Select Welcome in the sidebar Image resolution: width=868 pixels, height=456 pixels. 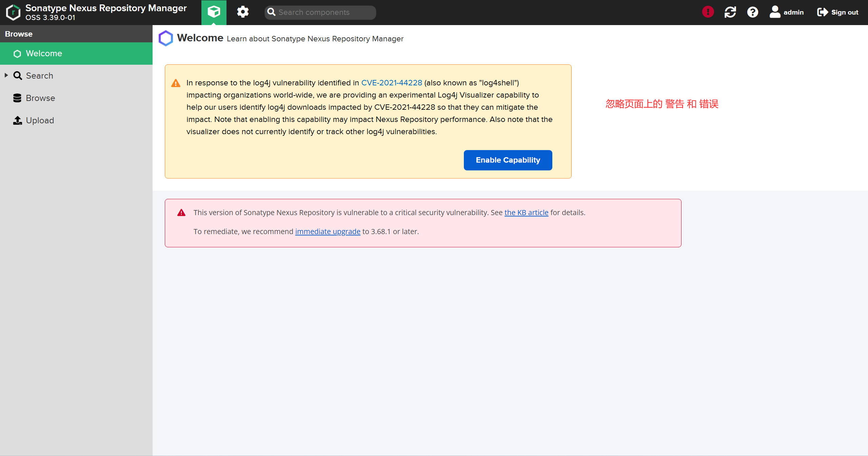(x=44, y=54)
